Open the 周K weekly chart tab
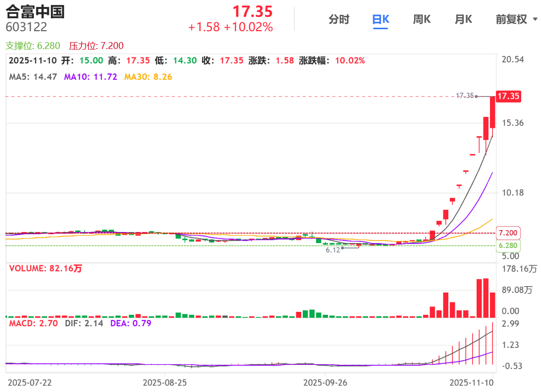The height and width of the screenshot is (392, 541). point(422,19)
